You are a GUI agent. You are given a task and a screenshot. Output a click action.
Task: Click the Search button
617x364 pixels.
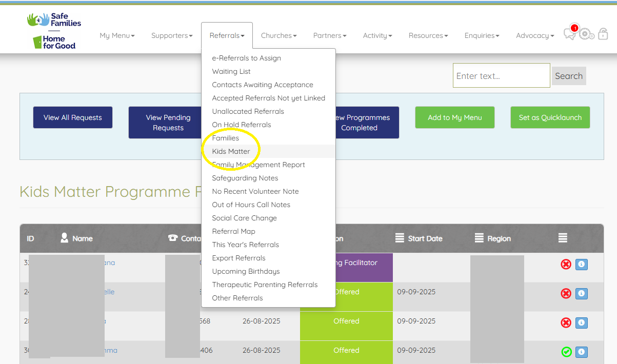click(569, 76)
